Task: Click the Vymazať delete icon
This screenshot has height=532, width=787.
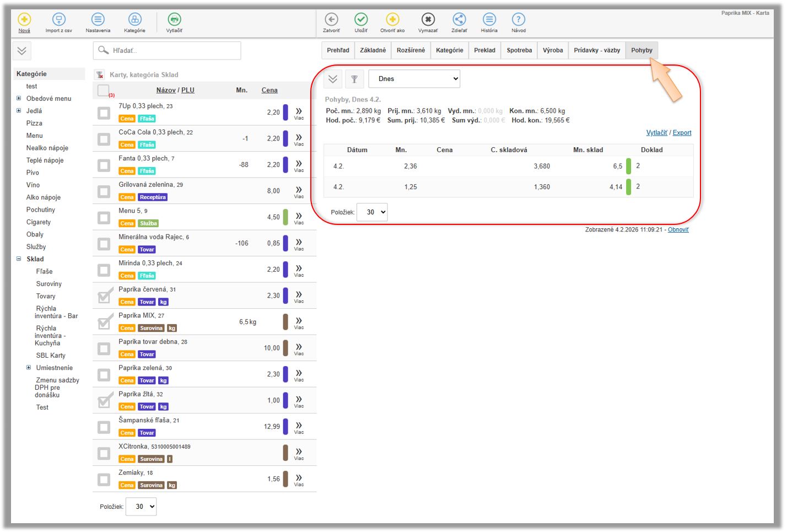Action: coord(428,20)
